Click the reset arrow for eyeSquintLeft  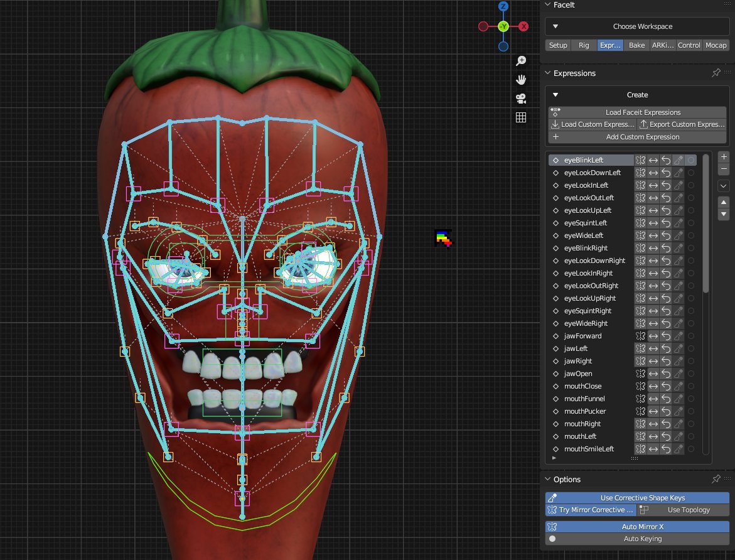665,223
